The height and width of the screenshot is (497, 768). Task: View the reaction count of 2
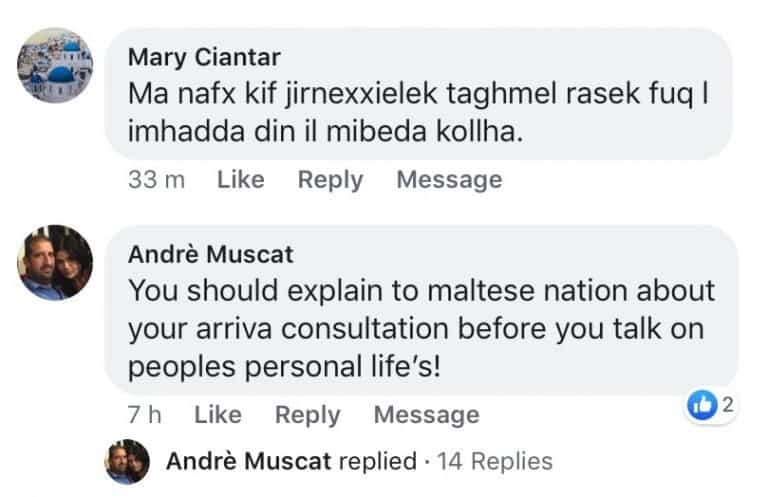tap(728, 406)
